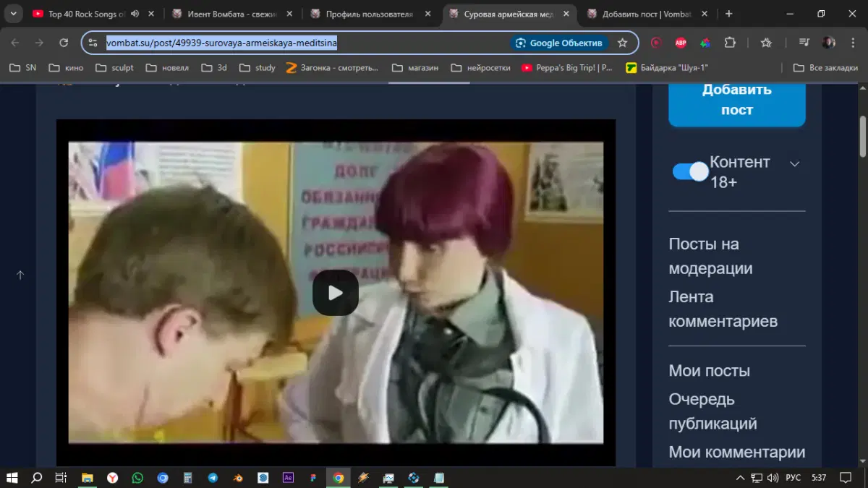Open the 3d bookmark folder

[214, 68]
